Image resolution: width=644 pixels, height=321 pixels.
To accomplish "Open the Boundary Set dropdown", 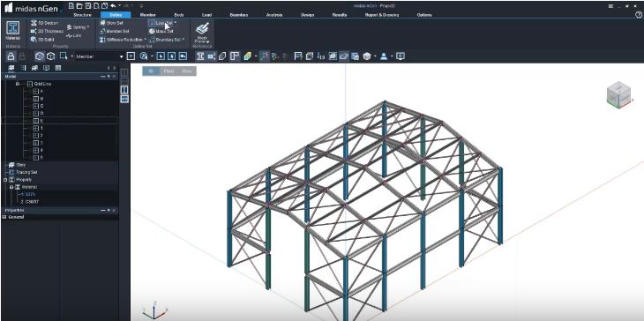I will pos(167,40).
